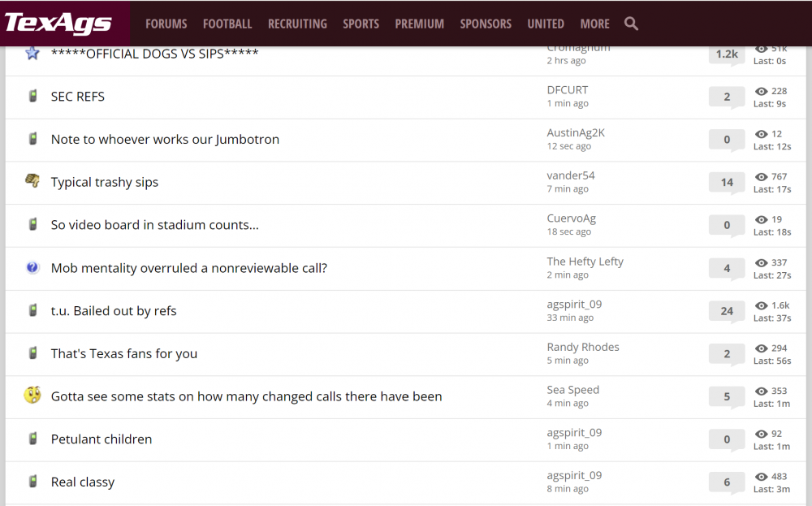Click the thinking emoji beside Gotta see some stats
812x506 pixels.
[x=32, y=396]
